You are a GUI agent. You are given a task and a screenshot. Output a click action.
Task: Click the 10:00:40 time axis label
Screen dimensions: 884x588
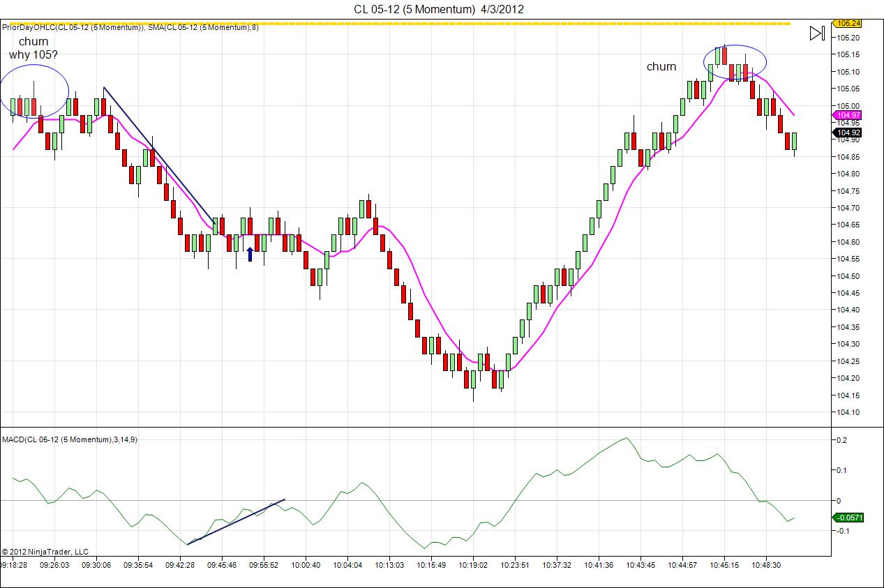point(306,565)
